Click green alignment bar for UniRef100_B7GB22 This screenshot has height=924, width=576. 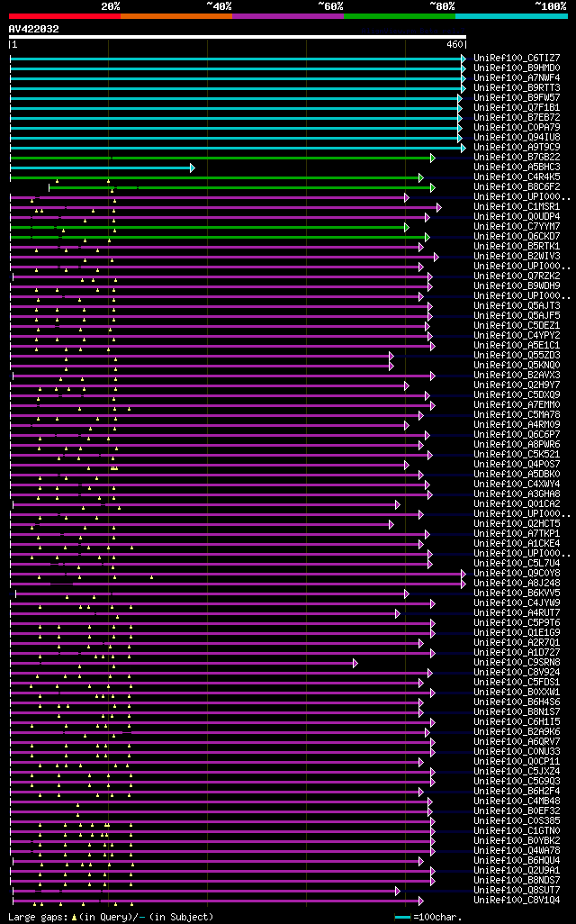(220, 158)
